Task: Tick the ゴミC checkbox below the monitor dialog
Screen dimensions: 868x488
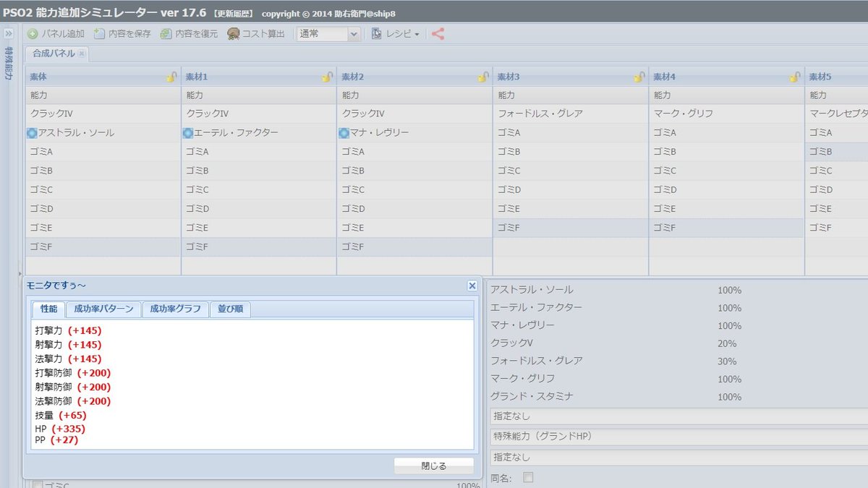Action: click(x=38, y=485)
